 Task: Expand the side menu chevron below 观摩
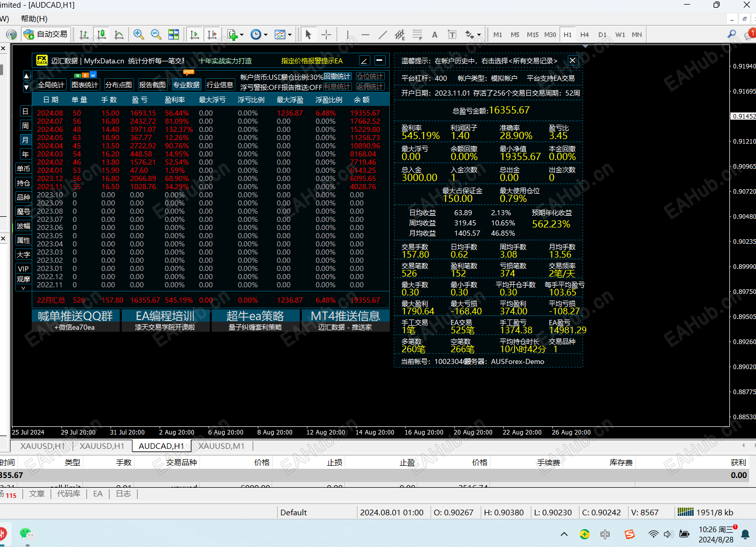point(24,288)
